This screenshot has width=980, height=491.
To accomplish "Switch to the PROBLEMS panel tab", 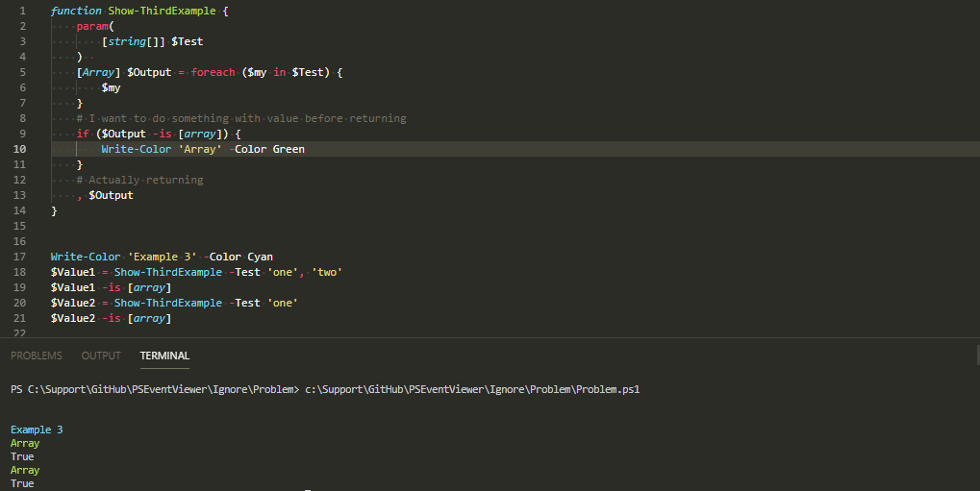I will 37,356.
